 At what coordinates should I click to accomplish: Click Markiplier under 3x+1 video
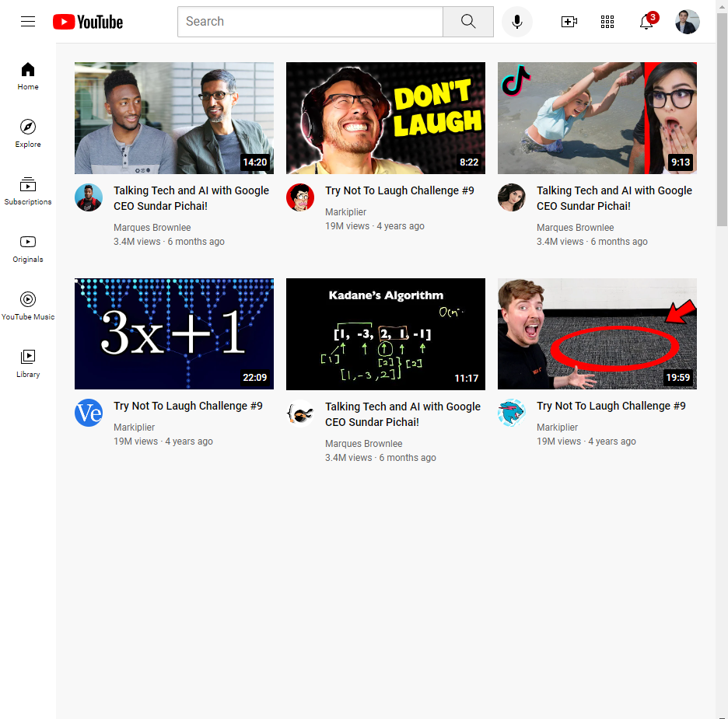pyautogui.click(x=135, y=428)
